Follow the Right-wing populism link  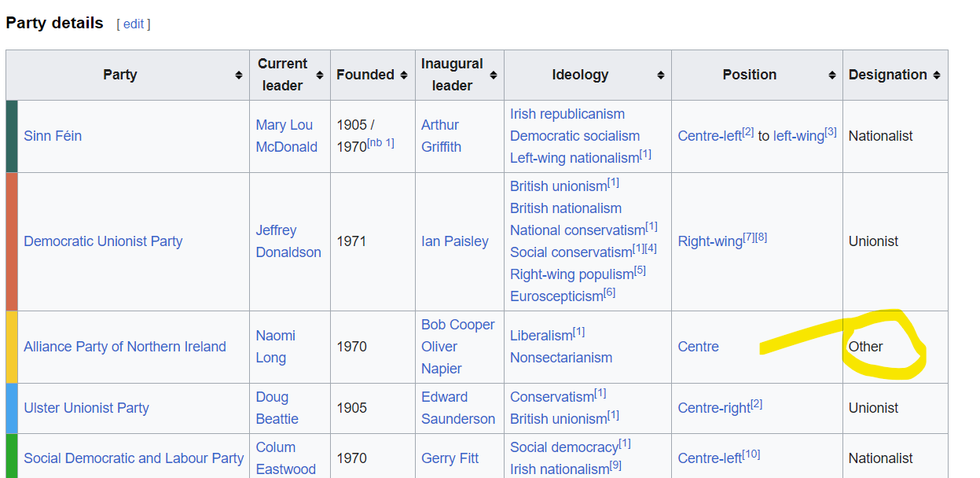(571, 274)
